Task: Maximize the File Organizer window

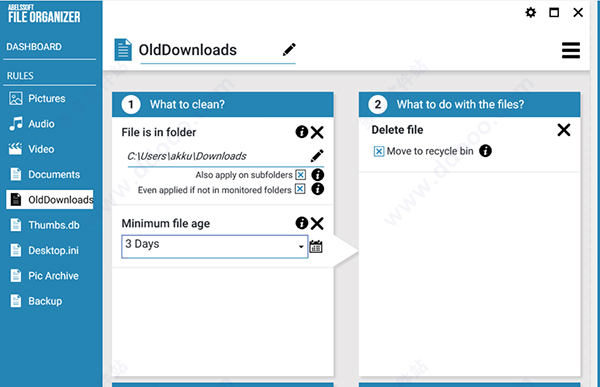Action: coord(554,13)
